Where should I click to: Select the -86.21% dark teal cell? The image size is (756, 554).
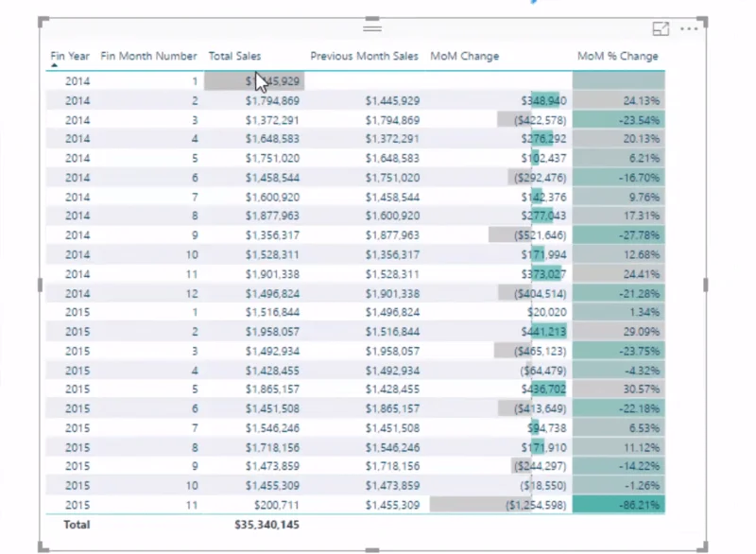click(x=619, y=505)
